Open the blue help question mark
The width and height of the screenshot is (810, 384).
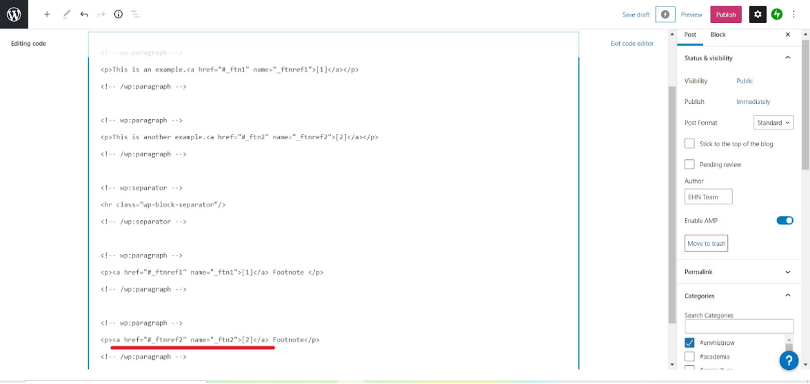click(789, 360)
